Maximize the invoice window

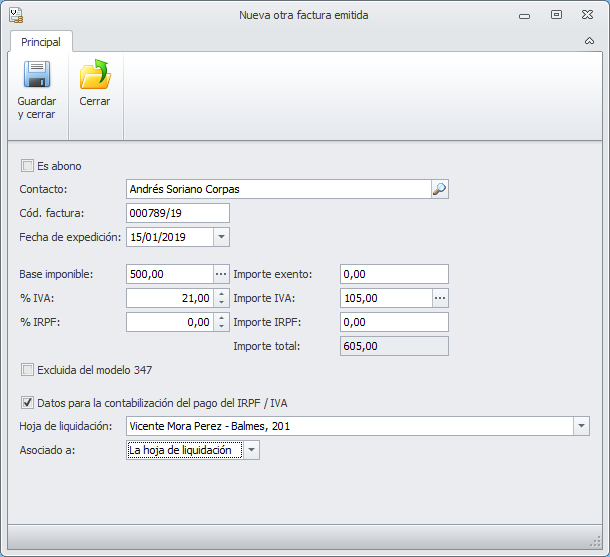tap(556, 15)
